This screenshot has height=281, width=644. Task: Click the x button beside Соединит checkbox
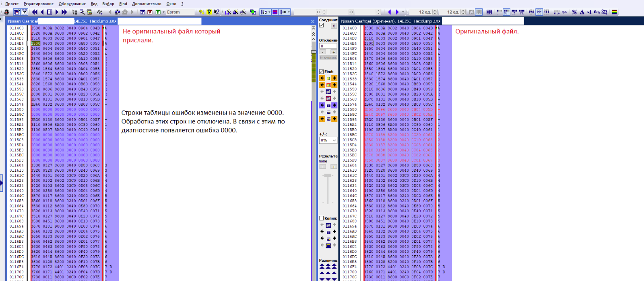pos(334,26)
